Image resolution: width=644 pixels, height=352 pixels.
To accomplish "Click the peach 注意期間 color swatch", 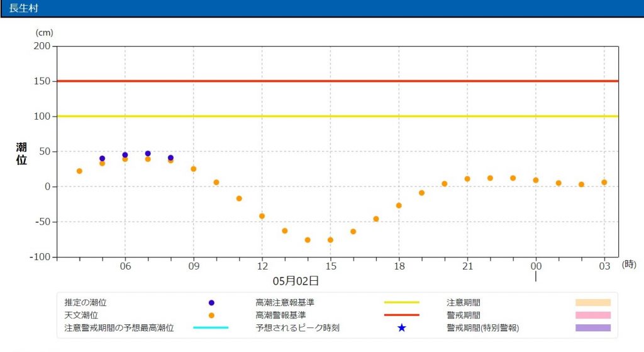I will [x=593, y=303].
